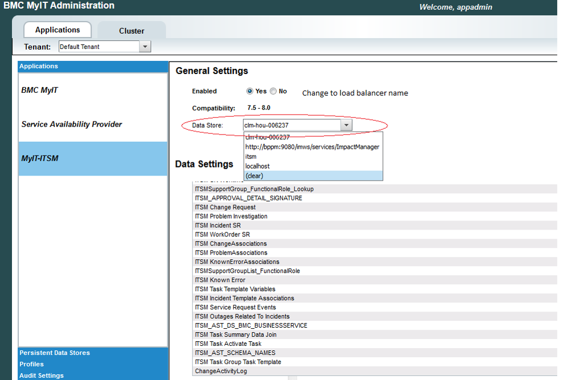Viewport: 588px width, 380px height.
Task: Click the Data Store field showing clm-hou-006237
Action: pos(292,125)
